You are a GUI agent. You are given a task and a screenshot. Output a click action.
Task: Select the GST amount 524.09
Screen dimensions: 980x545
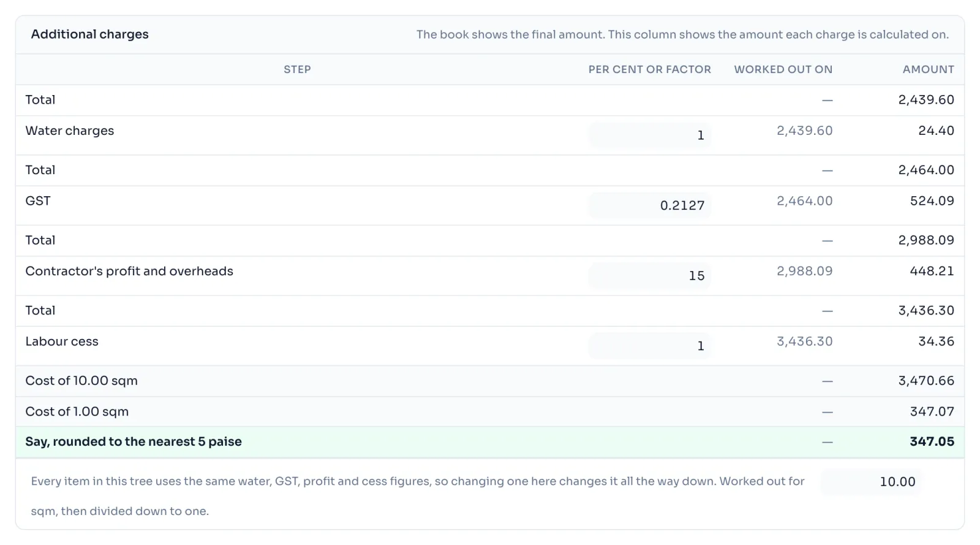click(932, 201)
